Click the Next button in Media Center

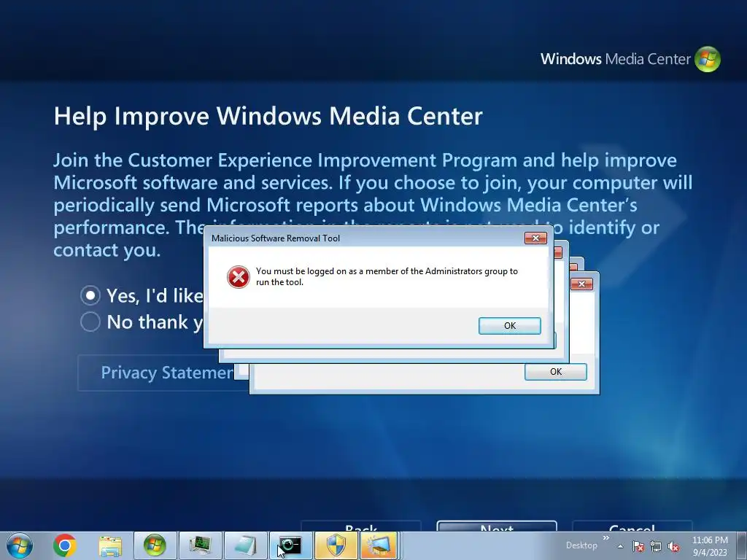[497, 526]
